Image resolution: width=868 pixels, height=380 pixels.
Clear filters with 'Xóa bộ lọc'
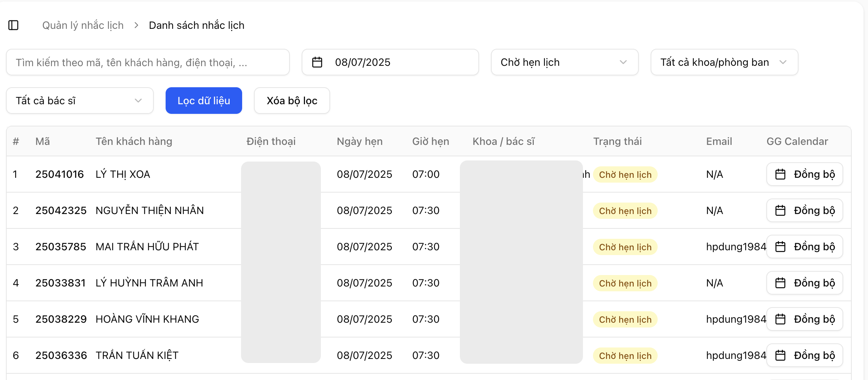292,101
